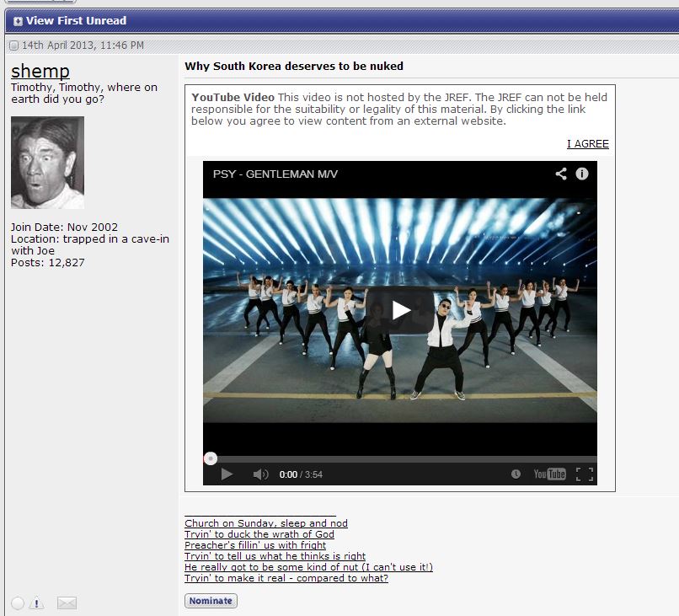Viewport: 679px width, 616px height.
Task: Click the post status icon beside date
Action: pos(13,45)
